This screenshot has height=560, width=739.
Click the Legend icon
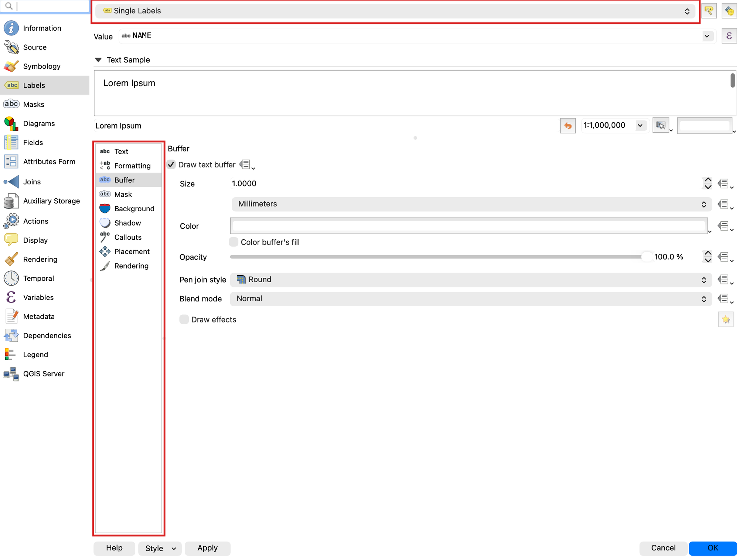coord(11,355)
